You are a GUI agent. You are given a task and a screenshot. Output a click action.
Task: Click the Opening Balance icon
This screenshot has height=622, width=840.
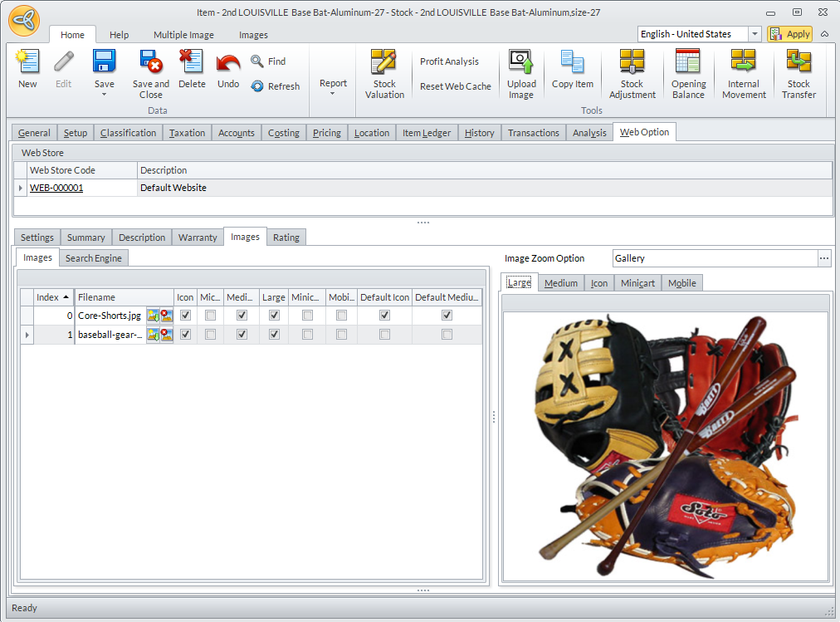click(x=688, y=63)
